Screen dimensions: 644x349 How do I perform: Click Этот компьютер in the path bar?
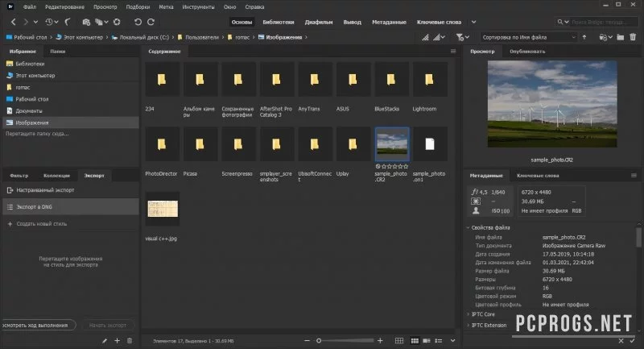(x=83, y=37)
